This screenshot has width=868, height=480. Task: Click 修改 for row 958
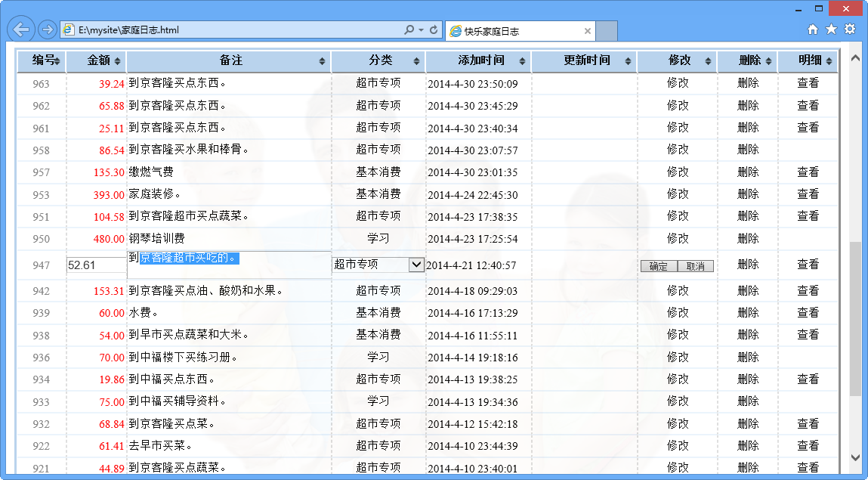(678, 150)
